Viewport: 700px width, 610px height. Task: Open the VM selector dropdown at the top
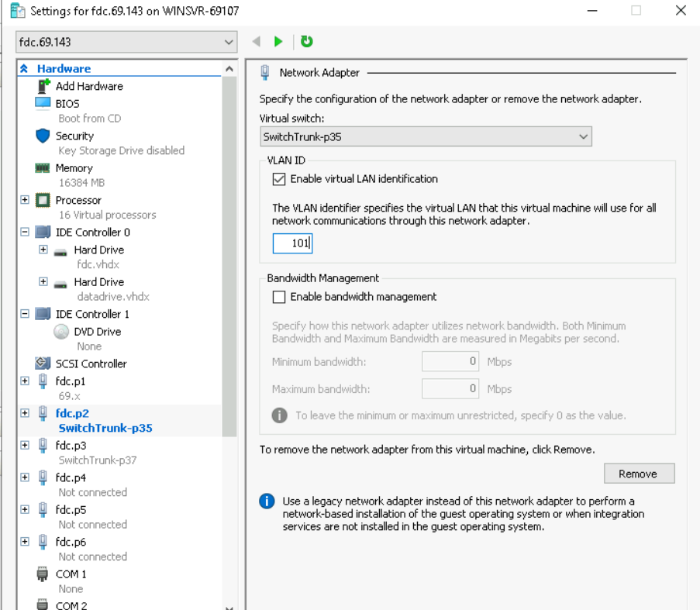pyautogui.click(x=227, y=41)
